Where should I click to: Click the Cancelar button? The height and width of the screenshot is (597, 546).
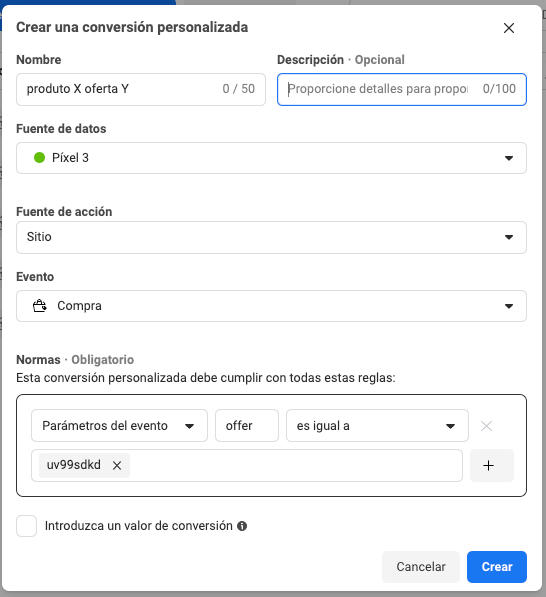tap(421, 567)
